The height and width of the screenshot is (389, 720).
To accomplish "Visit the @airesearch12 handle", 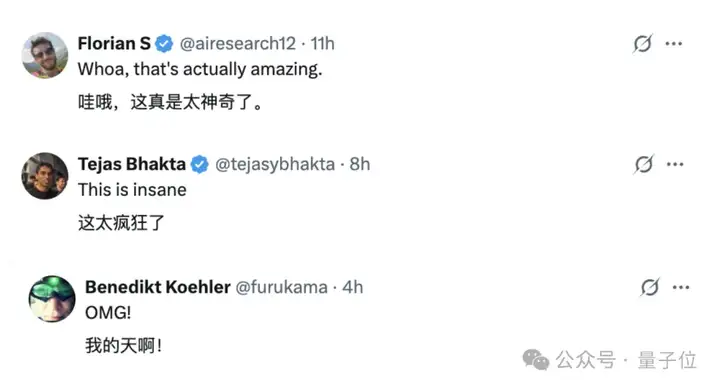I will click(x=238, y=44).
